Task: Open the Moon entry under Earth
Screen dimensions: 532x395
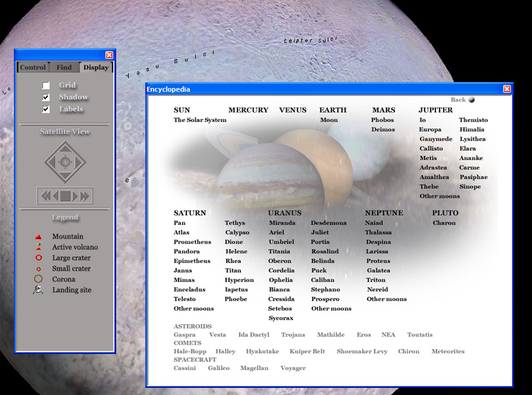Action: click(x=329, y=120)
